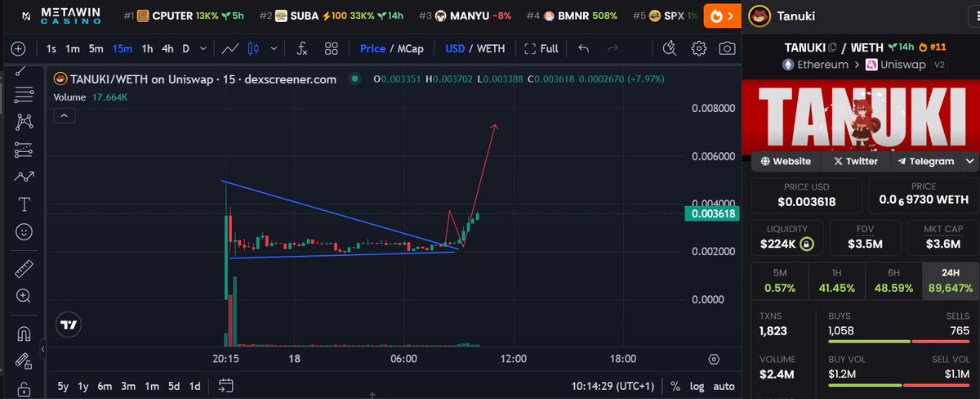Select the D timeframe

[185, 48]
